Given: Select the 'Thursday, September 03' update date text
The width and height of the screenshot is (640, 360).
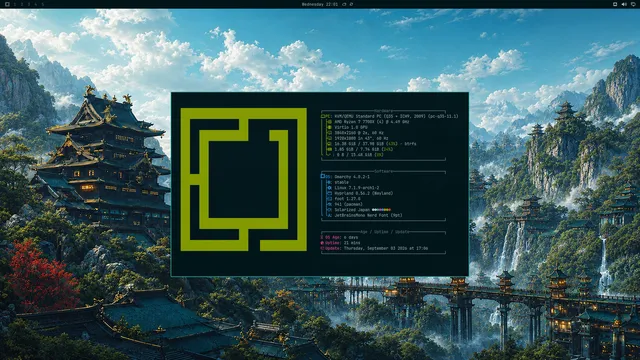Looking at the screenshot, I should 370,248.
